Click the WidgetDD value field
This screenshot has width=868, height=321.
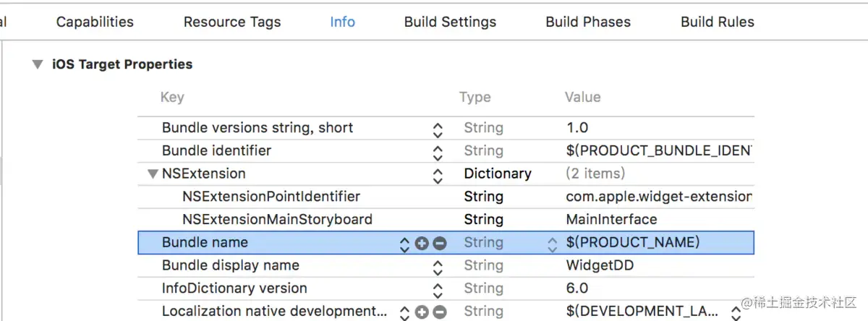pos(600,265)
